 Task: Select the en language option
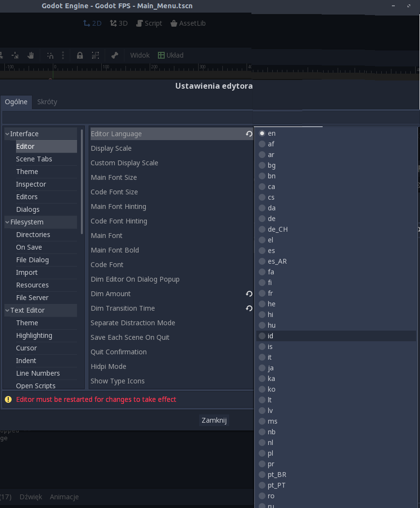click(x=336, y=133)
